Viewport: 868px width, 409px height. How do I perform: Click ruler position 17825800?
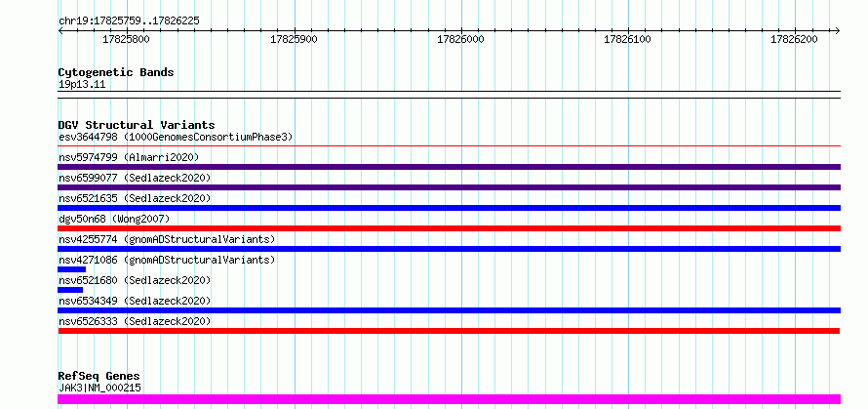point(126,39)
